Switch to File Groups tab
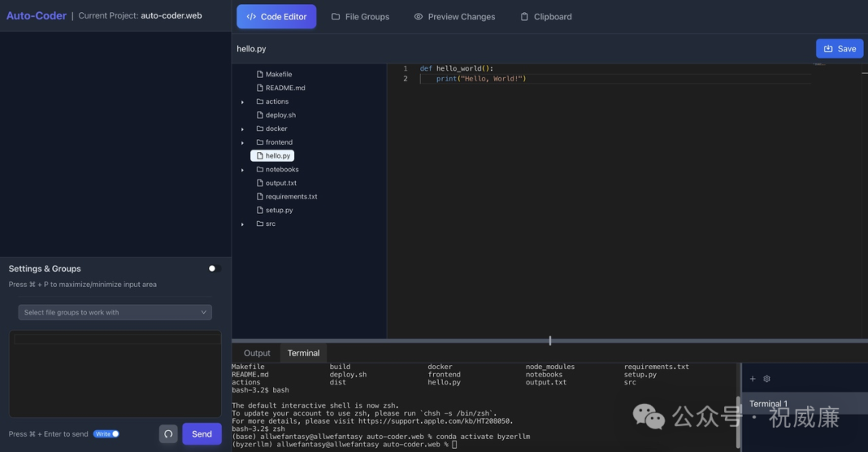 pyautogui.click(x=360, y=17)
